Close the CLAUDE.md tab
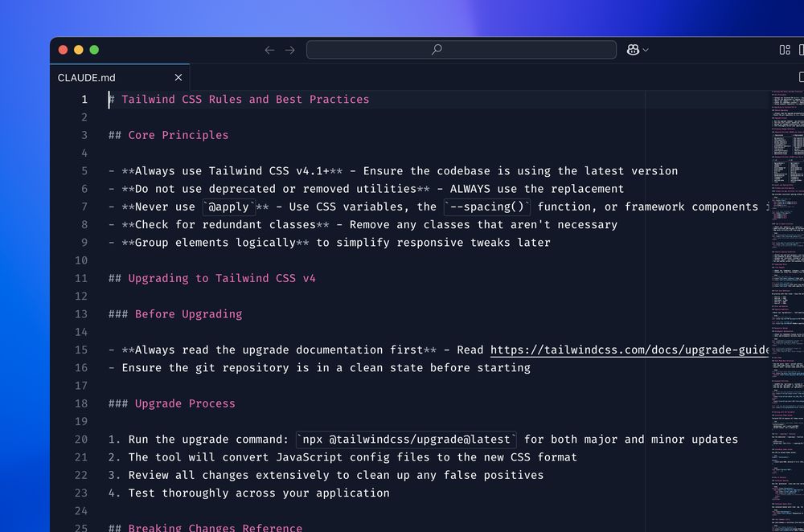 (178, 77)
